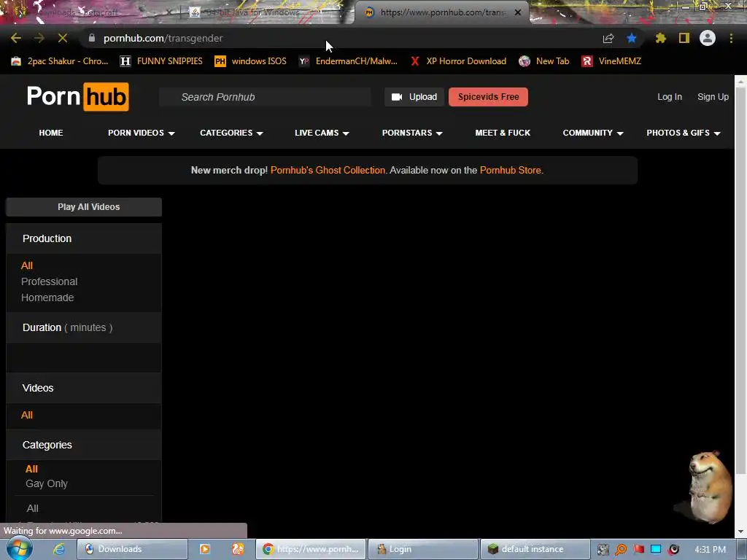Toggle the browser side panel icon
Viewport: 747px width, 560px height.
684,38
